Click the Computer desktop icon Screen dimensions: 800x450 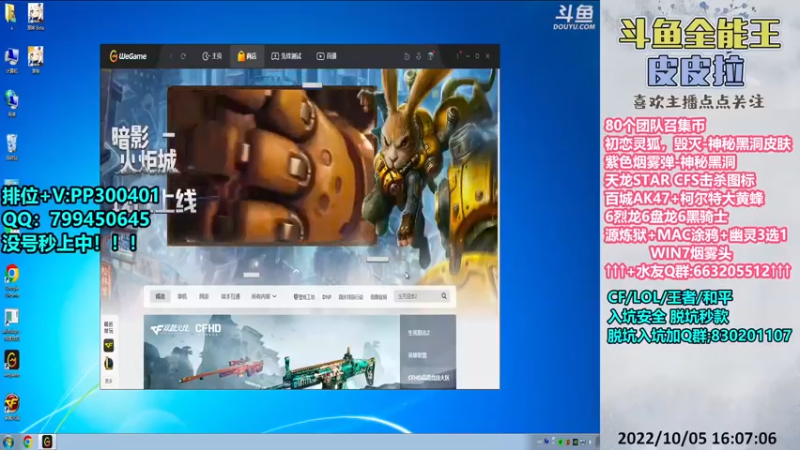(11, 60)
